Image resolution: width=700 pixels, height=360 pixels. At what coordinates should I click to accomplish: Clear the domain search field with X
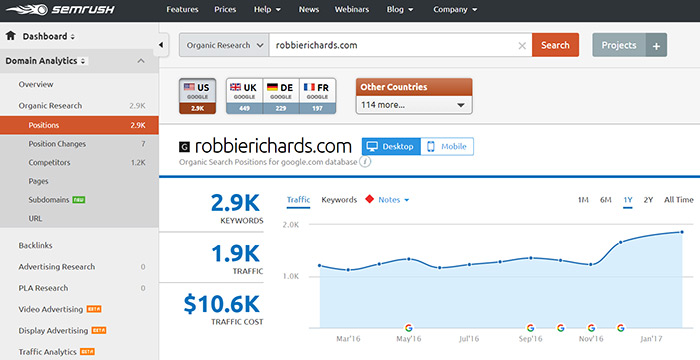pyautogui.click(x=522, y=46)
